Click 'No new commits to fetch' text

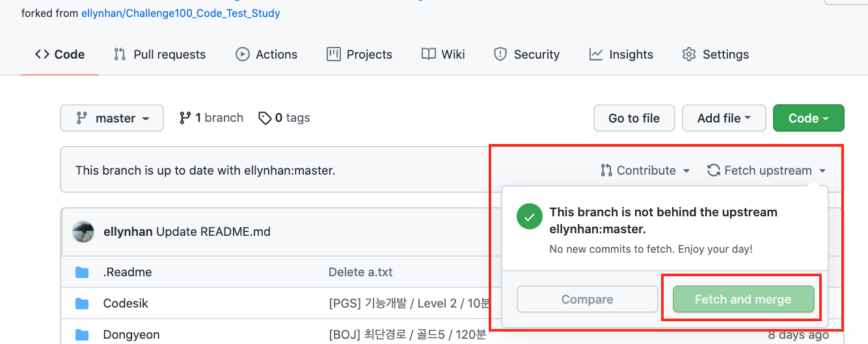coord(651,250)
